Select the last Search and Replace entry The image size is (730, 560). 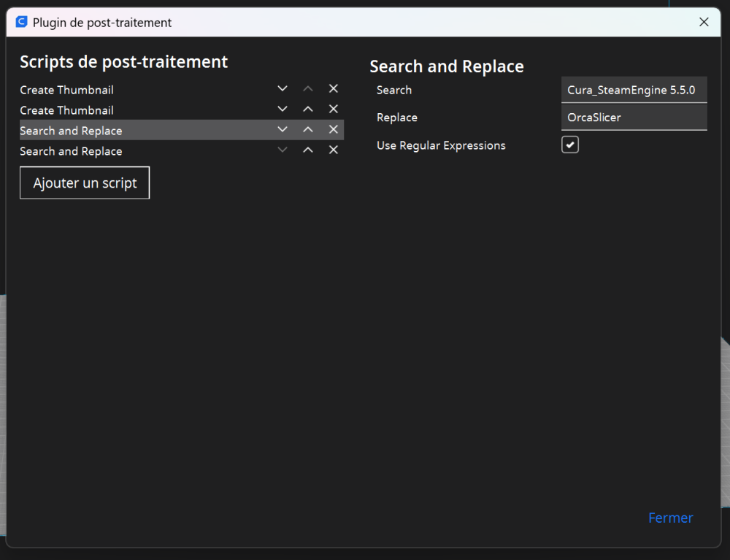tap(72, 151)
